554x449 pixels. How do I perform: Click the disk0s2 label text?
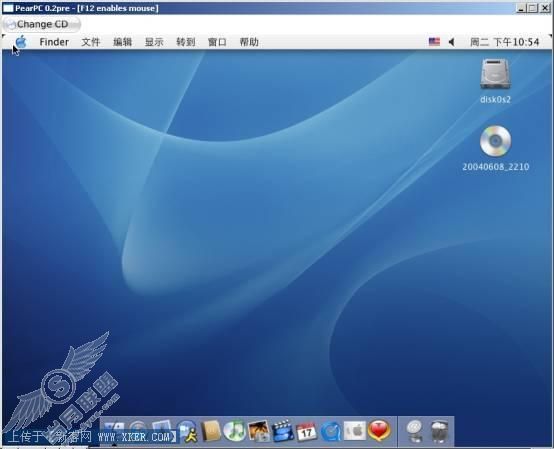495,100
